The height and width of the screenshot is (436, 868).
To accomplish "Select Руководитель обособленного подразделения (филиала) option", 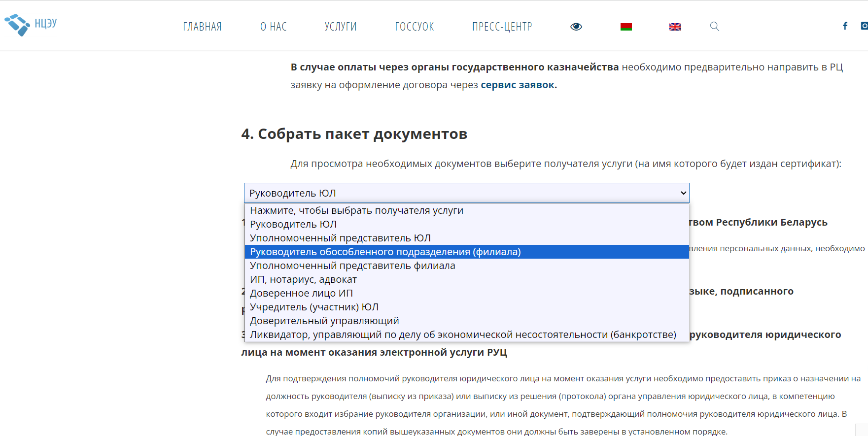I will click(467, 252).
